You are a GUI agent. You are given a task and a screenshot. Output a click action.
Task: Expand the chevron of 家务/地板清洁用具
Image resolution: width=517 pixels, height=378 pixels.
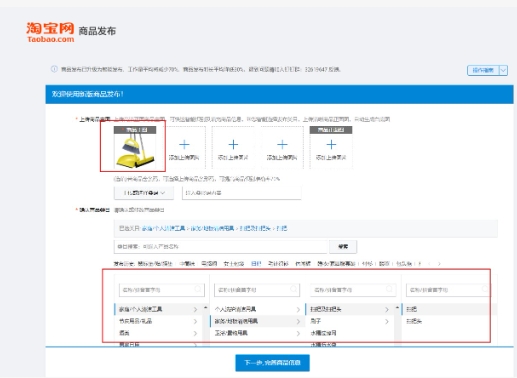[x=298, y=322]
